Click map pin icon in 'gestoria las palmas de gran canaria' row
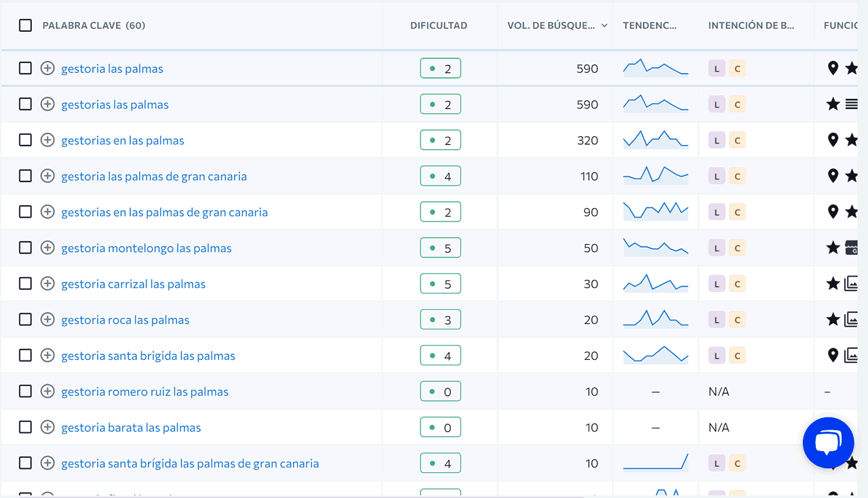The height and width of the screenshot is (498, 868). click(833, 176)
